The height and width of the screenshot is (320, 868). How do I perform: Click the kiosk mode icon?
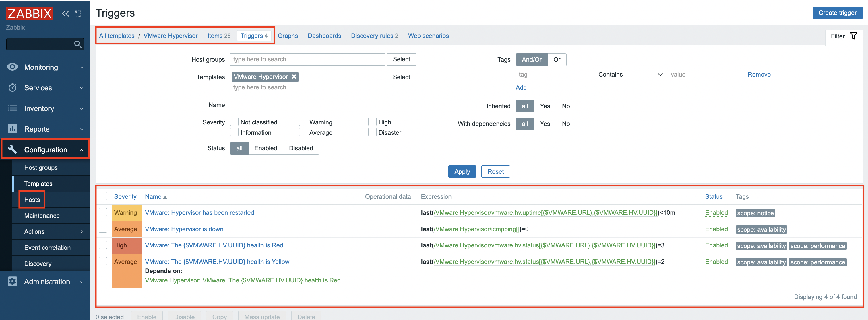(78, 13)
